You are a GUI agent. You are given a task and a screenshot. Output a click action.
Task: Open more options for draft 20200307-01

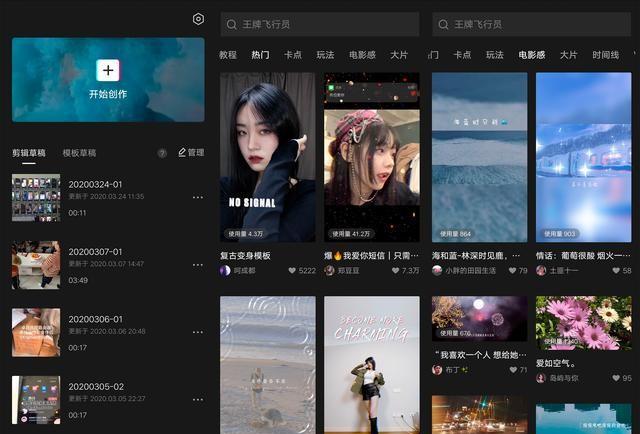[x=197, y=265]
